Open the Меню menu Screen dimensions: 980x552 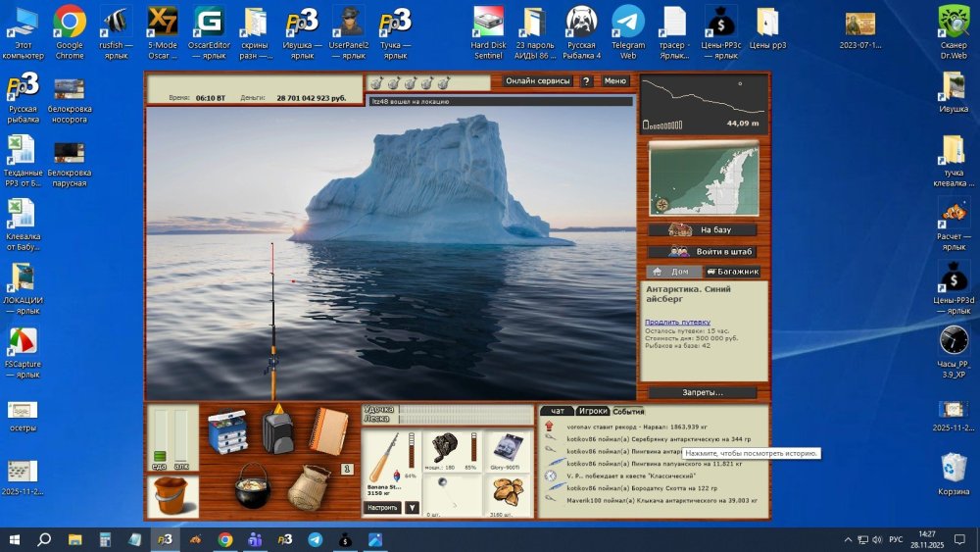click(x=614, y=81)
